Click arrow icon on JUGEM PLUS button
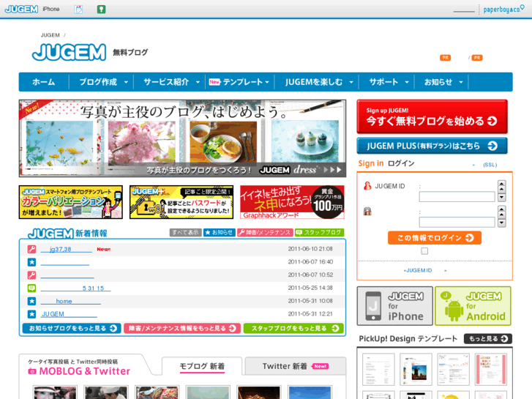The image size is (532, 399). pyautogui.click(x=492, y=146)
